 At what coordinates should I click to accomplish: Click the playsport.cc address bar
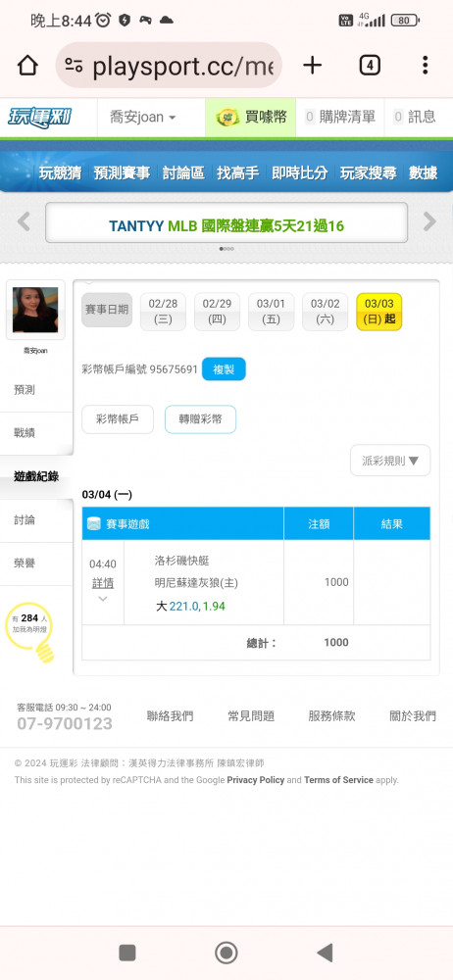click(169, 65)
